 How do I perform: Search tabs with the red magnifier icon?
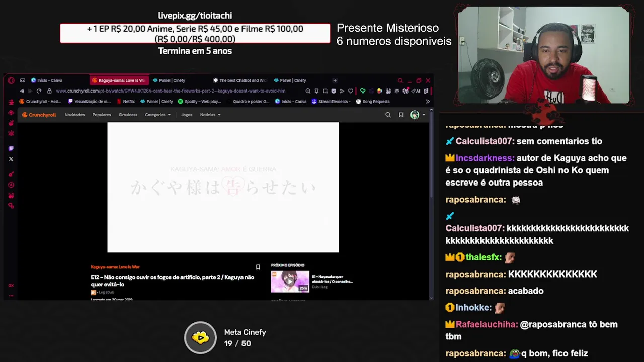(400, 80)
